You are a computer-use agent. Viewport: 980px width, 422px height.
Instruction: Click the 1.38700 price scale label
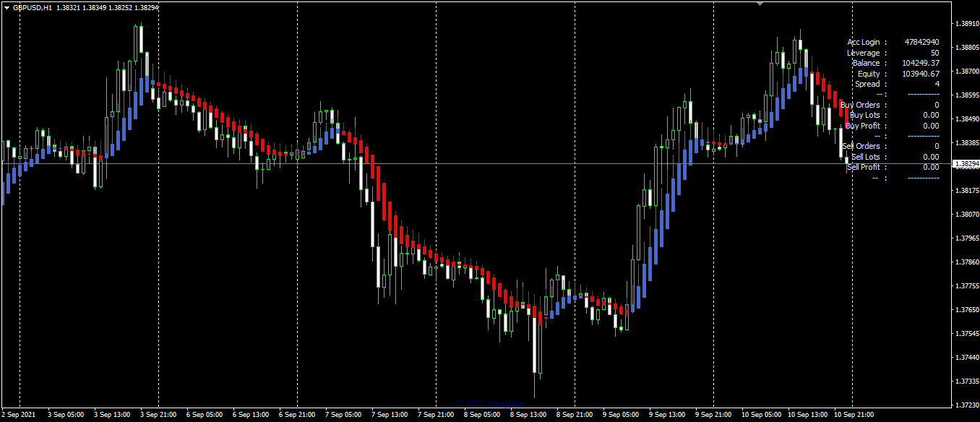pos(967,72)
